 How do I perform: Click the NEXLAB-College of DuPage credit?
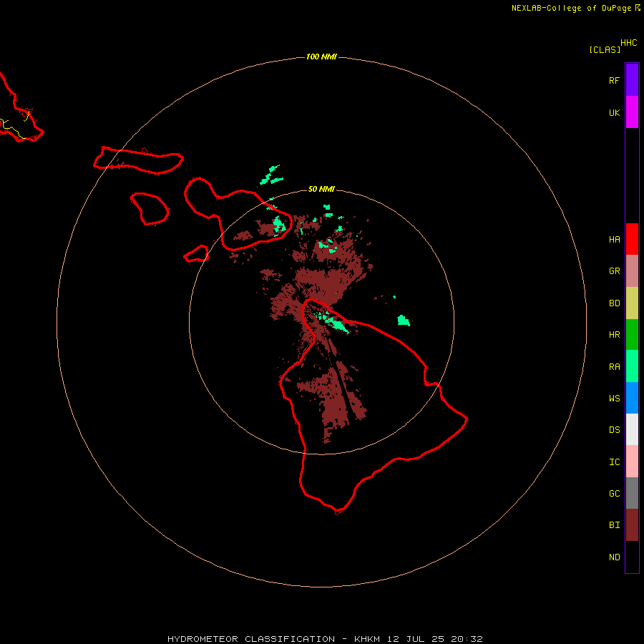pos(571,8)
